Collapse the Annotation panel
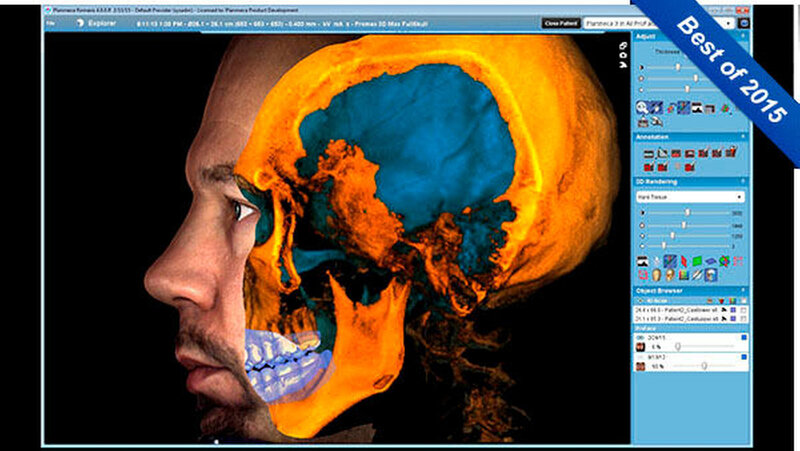The image size is (800, 451). coord(743,137)
